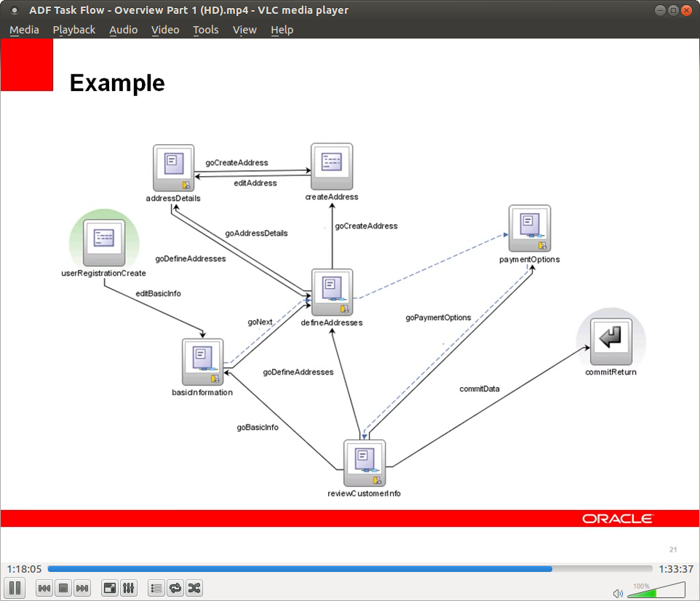700x601 pixels.
Task: Open the Tools menu
Action: pos(205,30)
